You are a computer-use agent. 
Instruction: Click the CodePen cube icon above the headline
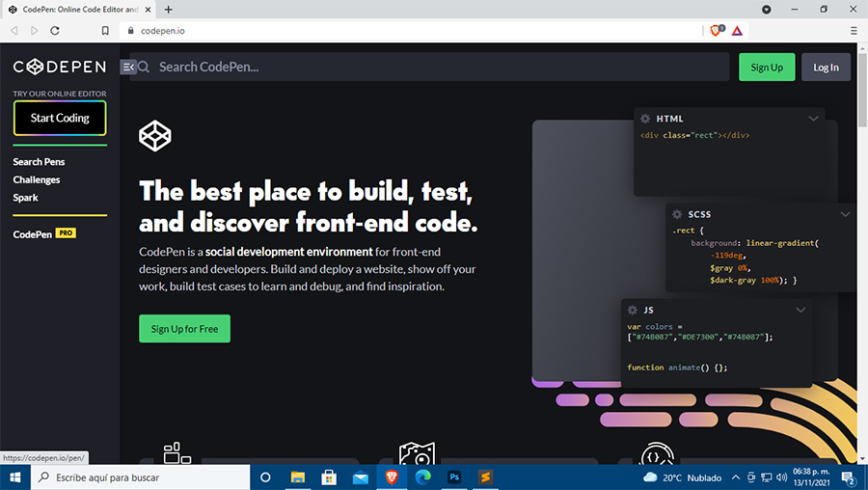[155, 136]
